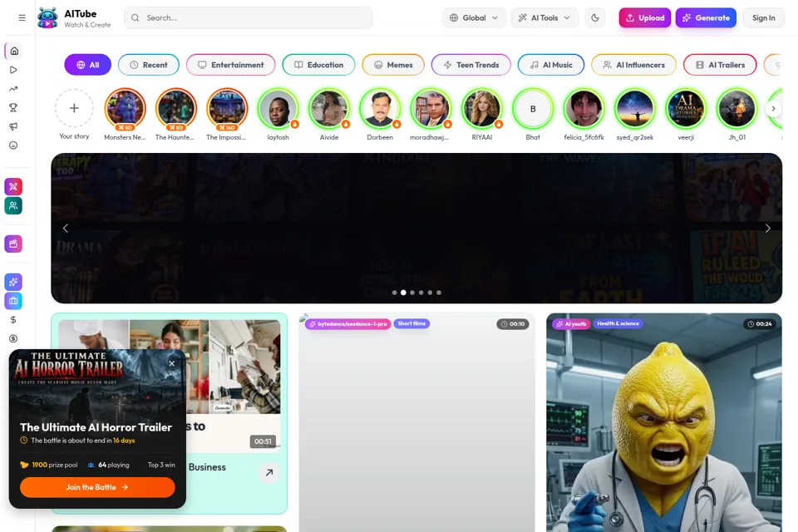Screen dimensions: 798x532
Task: Choose the Education category chip
Action: point(318,65)
